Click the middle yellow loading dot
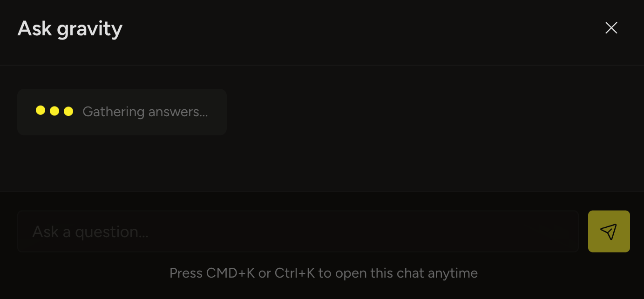Viewport: 644px width, 299px height. pos(54,111)
